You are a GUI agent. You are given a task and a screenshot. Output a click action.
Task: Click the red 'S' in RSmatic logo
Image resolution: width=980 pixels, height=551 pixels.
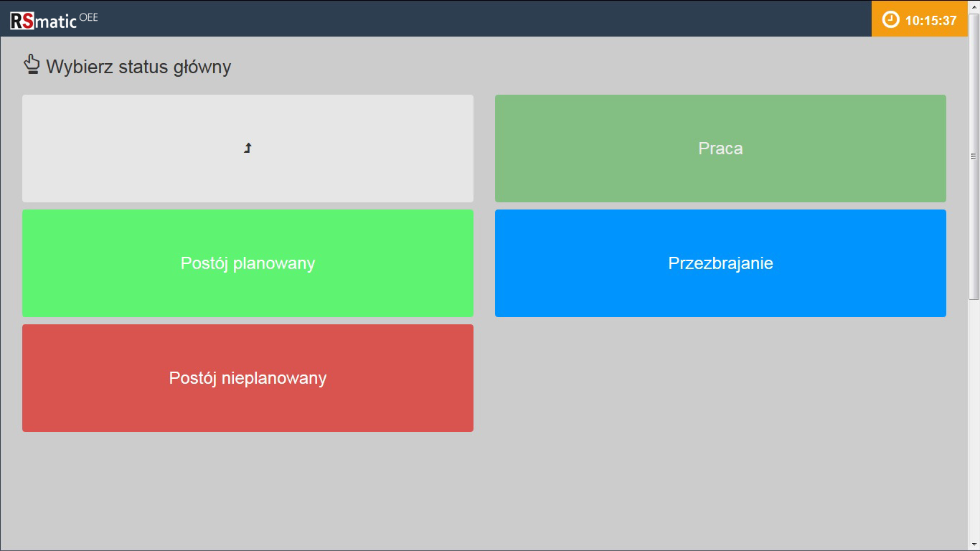click(x=27, y=22)
